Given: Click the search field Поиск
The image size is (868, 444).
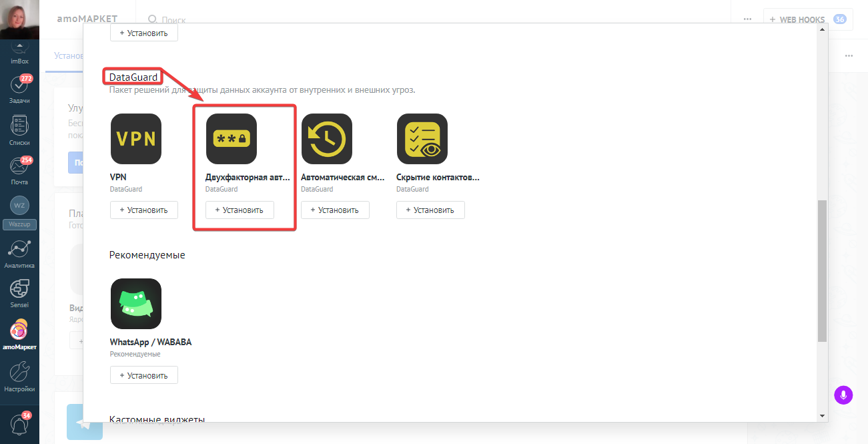Looking at the screenshot, I should click(x=173, y=21).
